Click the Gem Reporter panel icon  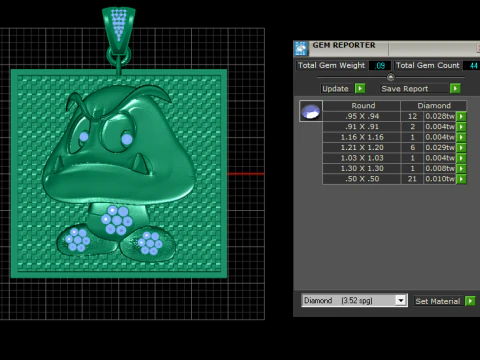pos(301,48)
